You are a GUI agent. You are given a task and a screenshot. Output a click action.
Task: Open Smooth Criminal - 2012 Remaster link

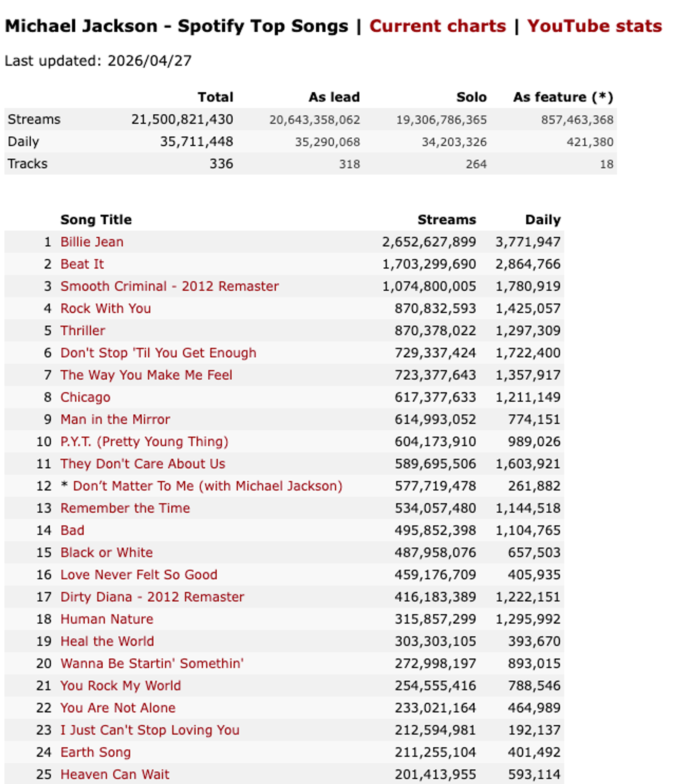[170, 286]
